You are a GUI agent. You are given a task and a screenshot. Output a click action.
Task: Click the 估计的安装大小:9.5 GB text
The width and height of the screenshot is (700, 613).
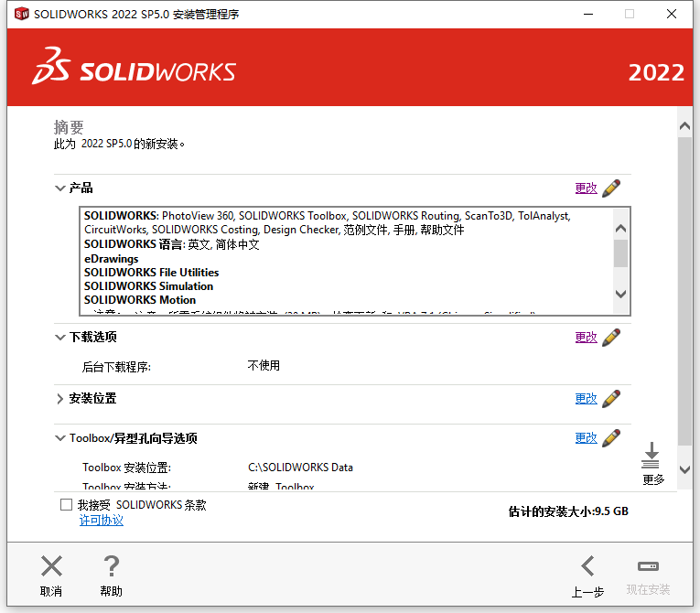coord(568,511)
